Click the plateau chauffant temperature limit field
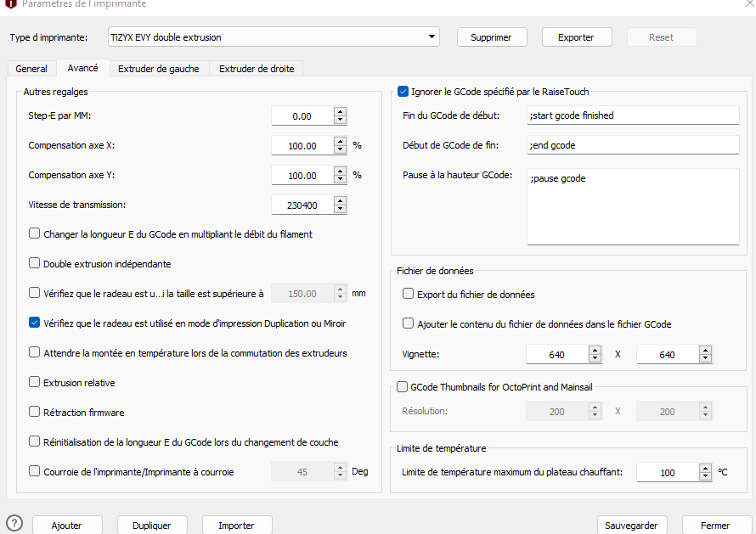This screenshot has width=756, height=534. click(668, 473)
